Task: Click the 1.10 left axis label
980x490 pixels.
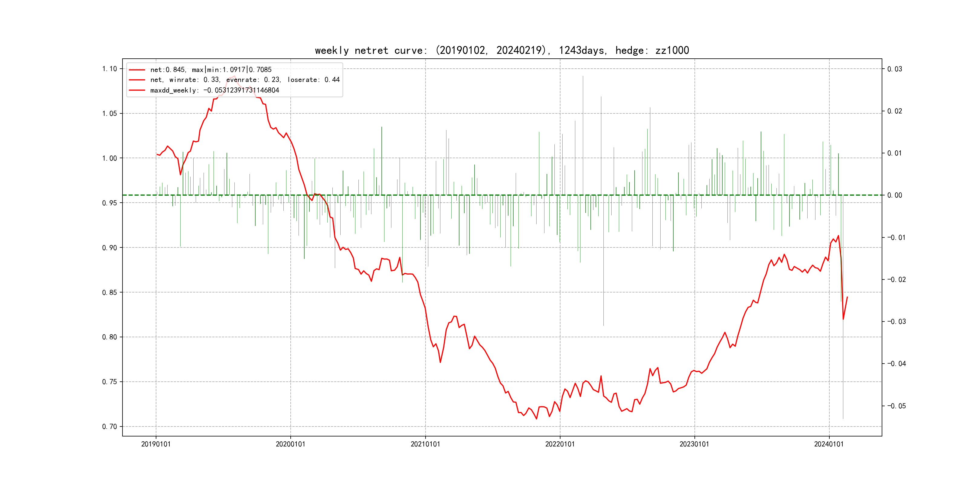Action: point(109,69)
